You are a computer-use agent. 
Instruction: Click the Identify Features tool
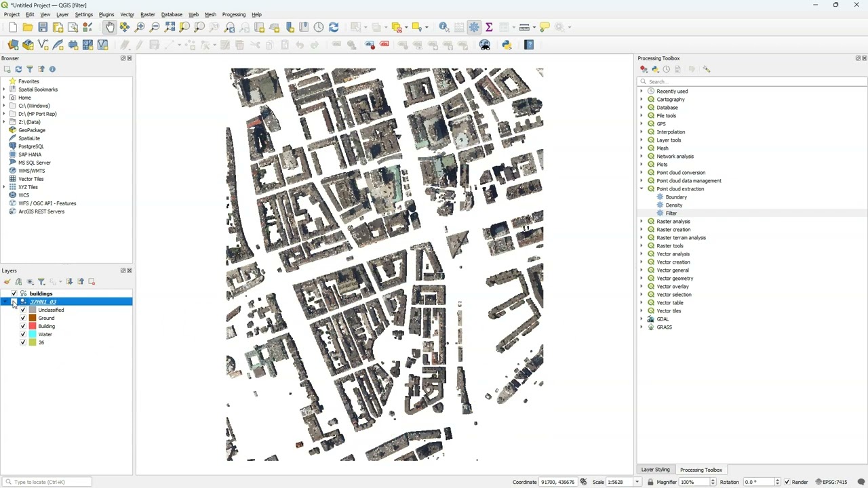point(444,27)
